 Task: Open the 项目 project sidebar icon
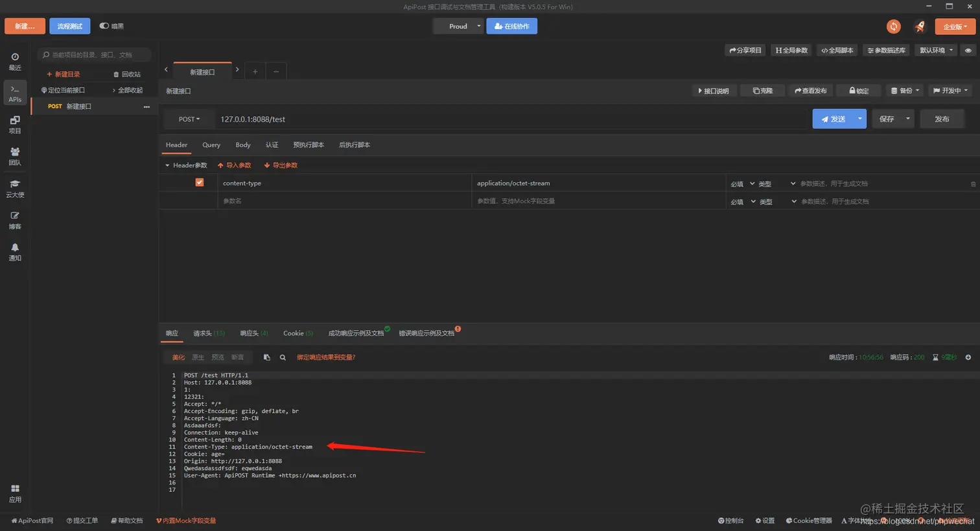click(x=15, y=125)
